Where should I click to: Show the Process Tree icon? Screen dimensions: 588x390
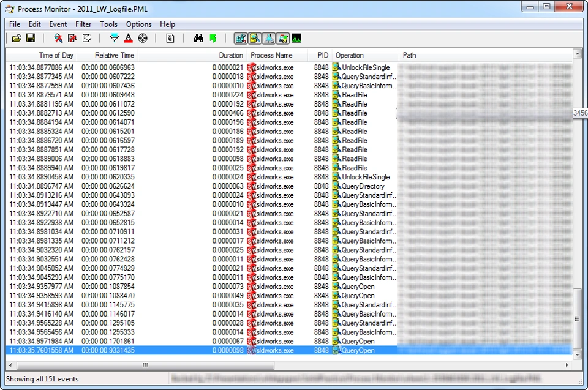170,38
